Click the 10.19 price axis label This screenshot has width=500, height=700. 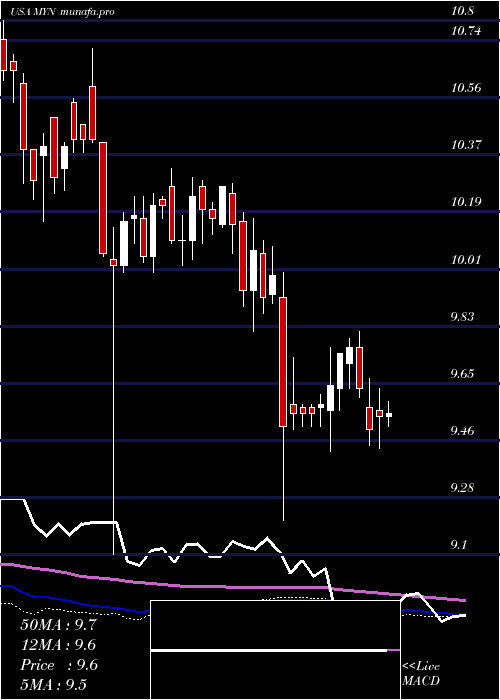467,202
